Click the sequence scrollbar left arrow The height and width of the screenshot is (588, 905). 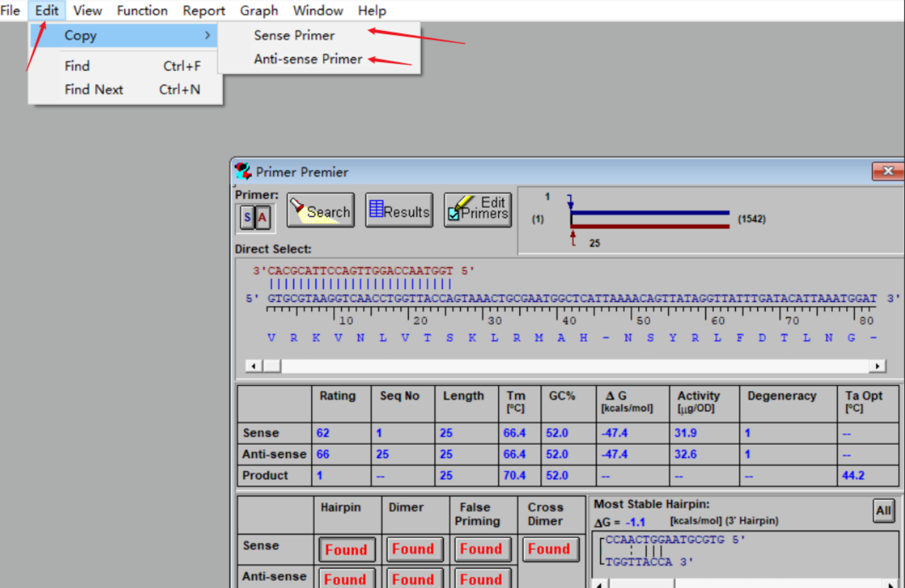(254, 366)
